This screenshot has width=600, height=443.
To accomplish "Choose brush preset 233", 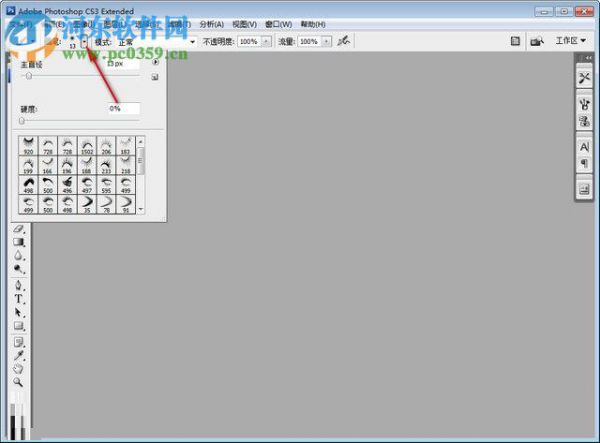I will pyautogui.click(x=106, y=165).
